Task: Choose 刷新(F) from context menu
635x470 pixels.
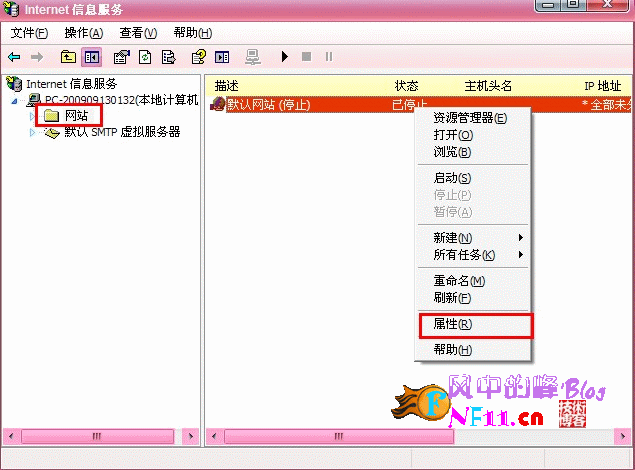Action: point(473,298)
